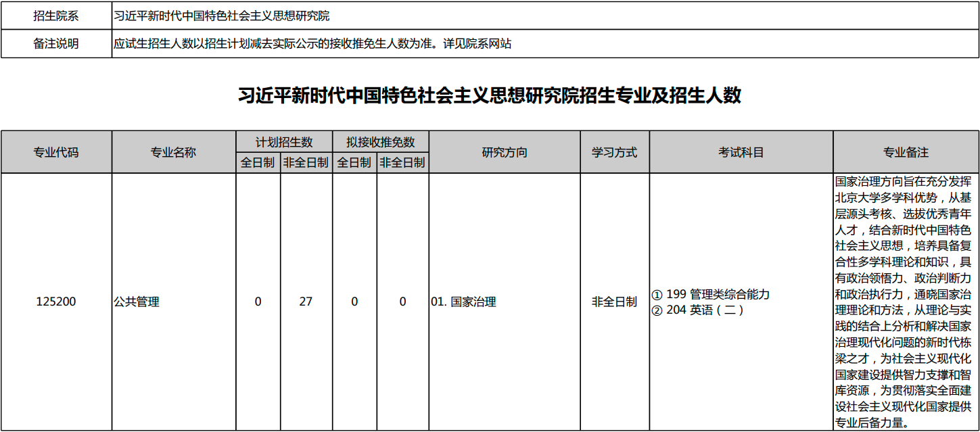Image resolution: width=980 pixels, height=432 pixels.
Task: Click the 专业备注 column header
Action: (x=906, y=152)
